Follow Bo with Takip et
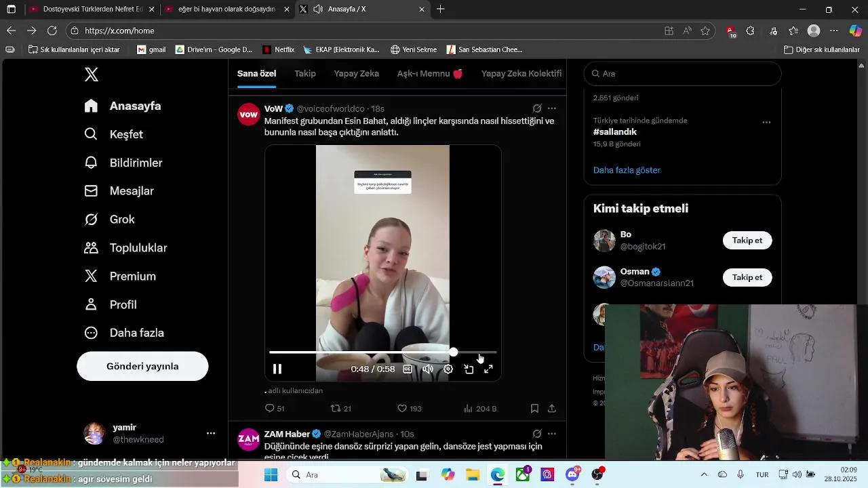 coord(747,241)
